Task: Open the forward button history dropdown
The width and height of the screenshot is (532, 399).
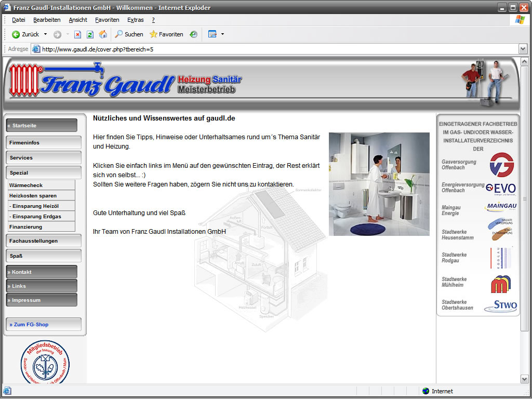Action: tap(68, 34)
